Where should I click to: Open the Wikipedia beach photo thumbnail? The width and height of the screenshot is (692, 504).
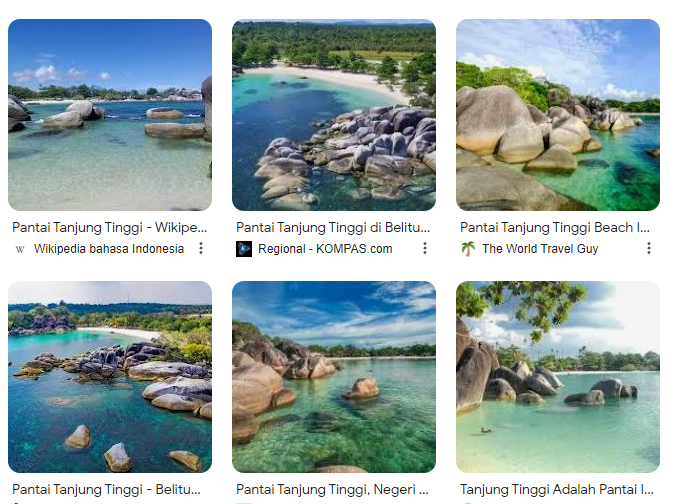(110, 115)
